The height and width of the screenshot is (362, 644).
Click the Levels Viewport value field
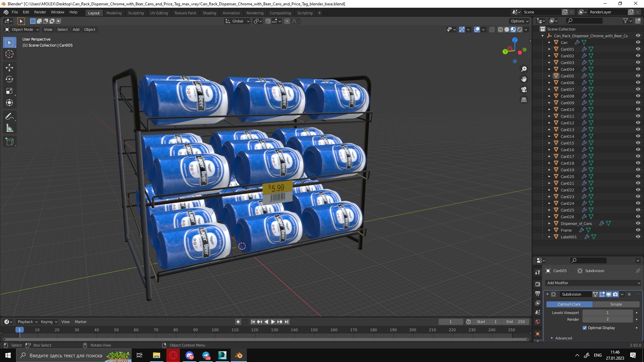point(607,313)
